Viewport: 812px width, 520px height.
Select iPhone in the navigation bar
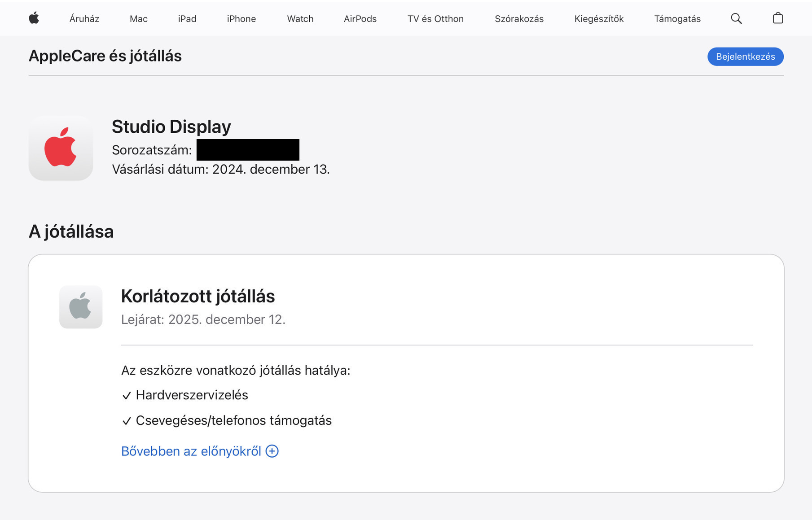tap(241, 19)
